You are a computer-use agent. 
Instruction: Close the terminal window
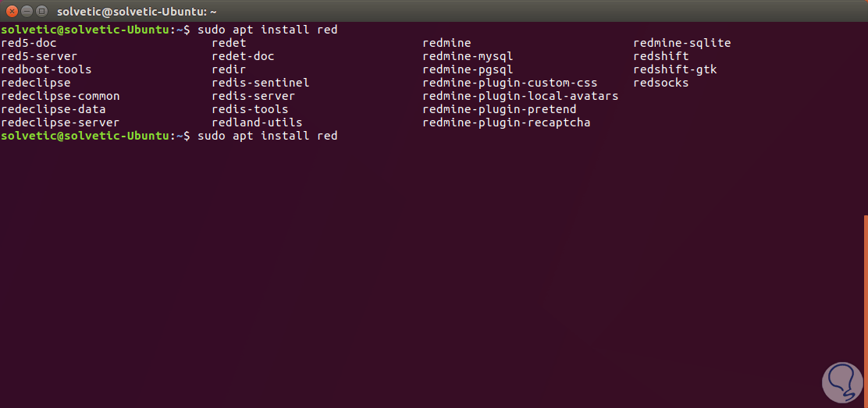[x=10, y=12]
